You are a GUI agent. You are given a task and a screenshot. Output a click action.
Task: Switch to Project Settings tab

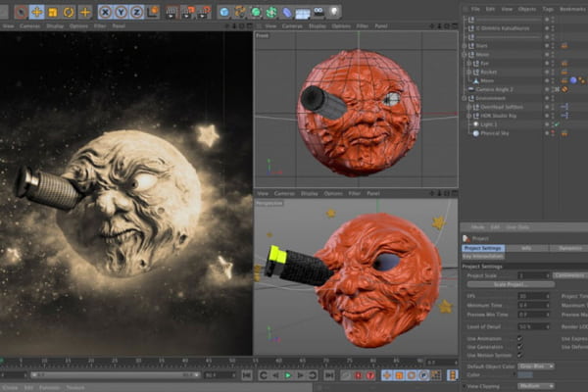point(483,248)
